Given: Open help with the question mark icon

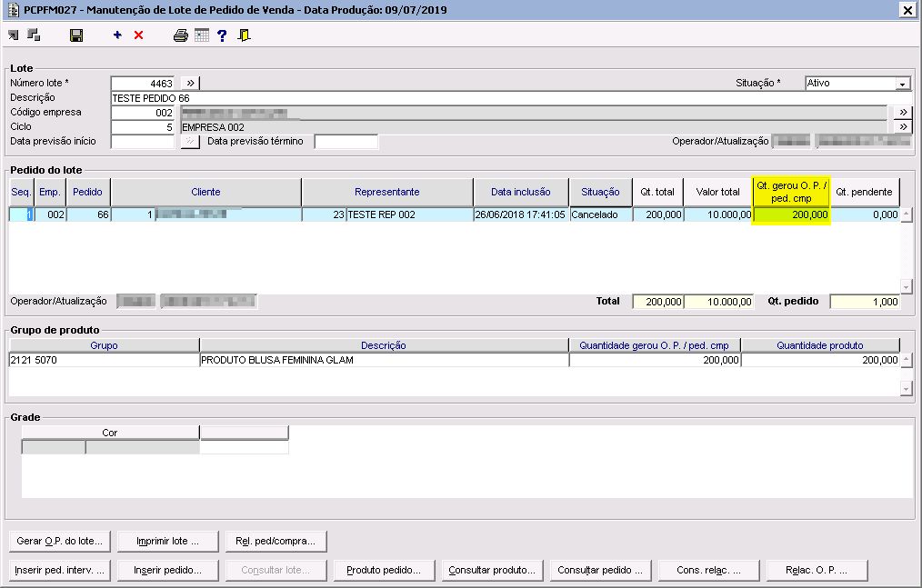Looking at the screenshot, I should click(x=222, y=35).
